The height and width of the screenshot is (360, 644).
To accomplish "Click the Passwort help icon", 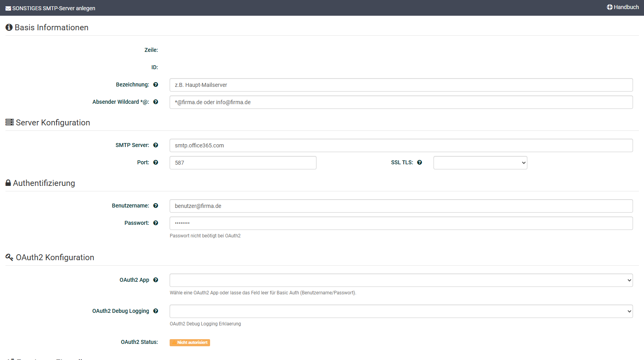I will pos(156,223).
